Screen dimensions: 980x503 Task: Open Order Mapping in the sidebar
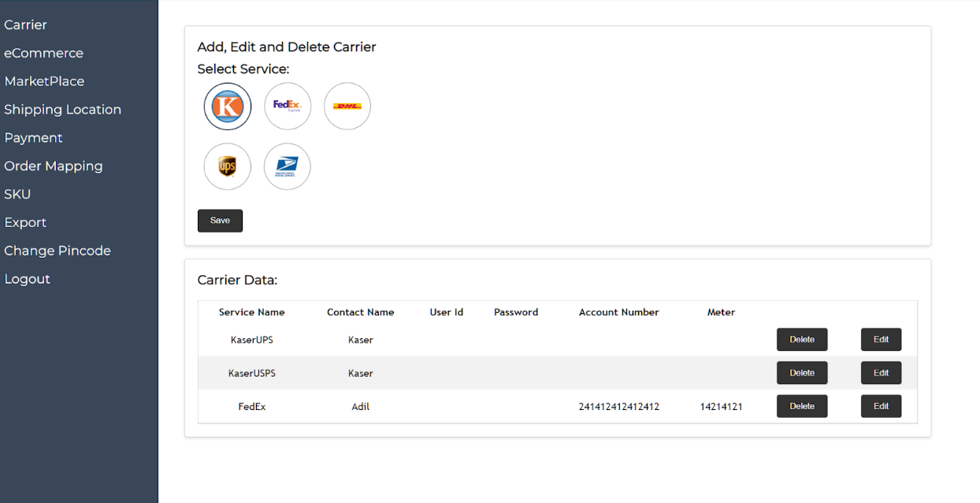click(54, 166)
